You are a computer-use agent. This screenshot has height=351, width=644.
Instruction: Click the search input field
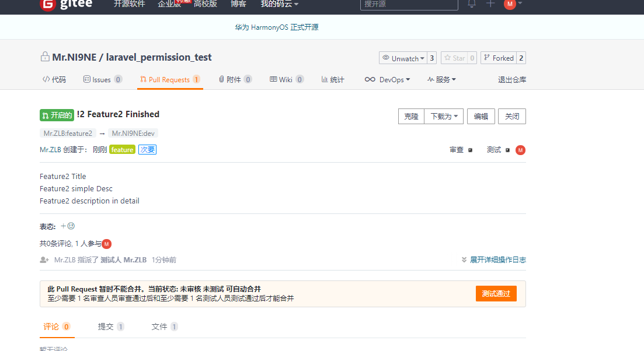click(409, 4)
